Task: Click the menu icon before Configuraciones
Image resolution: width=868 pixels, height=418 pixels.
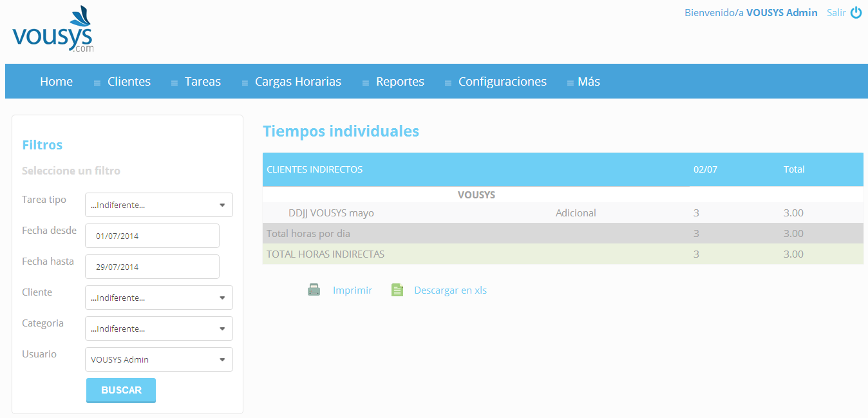Action: pyautogui.click(x=448, y=83)
